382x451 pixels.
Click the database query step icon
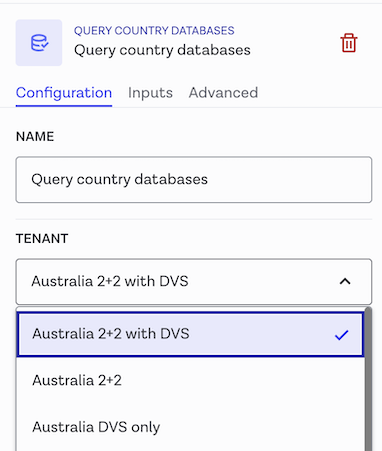39,43
